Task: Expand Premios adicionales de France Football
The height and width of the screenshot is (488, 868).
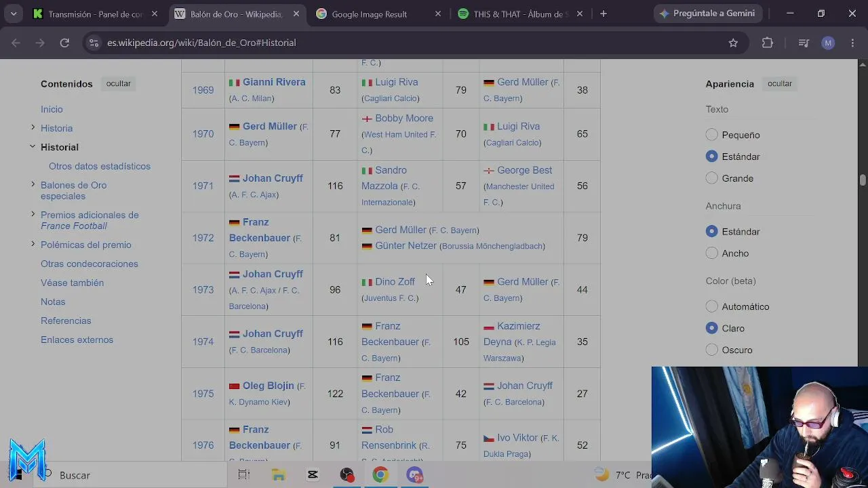Action: (x=33, y=214)
